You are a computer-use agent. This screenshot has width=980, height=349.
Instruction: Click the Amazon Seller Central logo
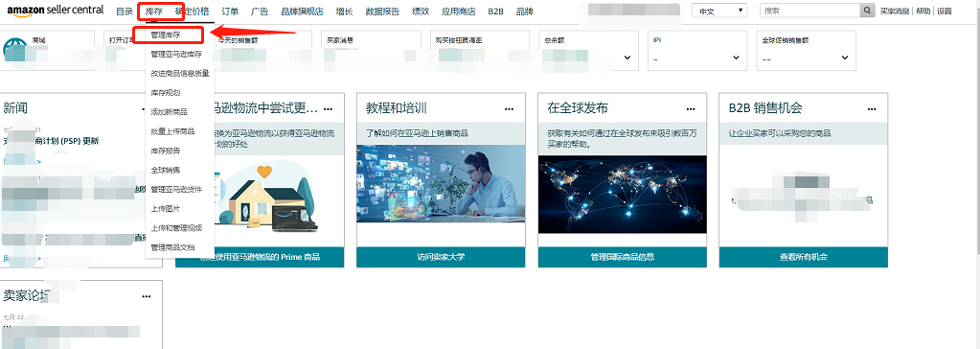point(56,11)
